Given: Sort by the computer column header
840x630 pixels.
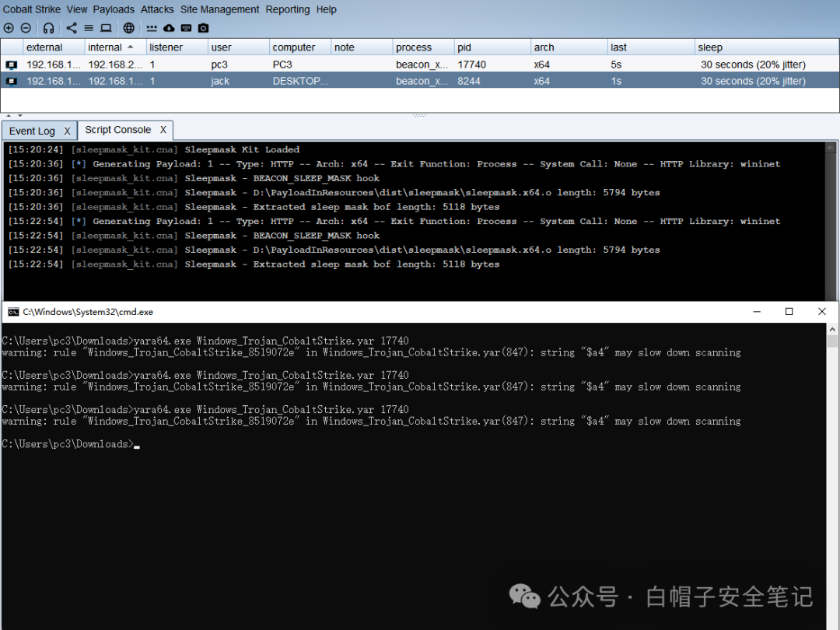Looking at the screenshot, I should point(300,47).
